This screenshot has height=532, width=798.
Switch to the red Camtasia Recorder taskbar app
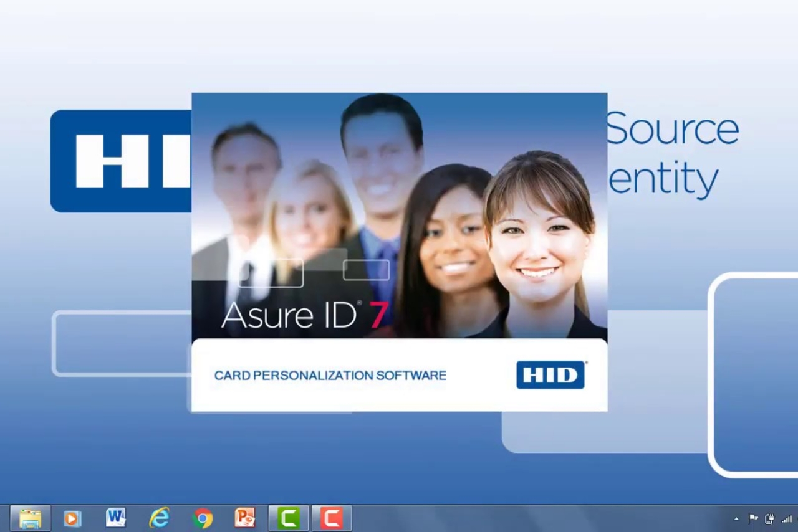(332, 518)
